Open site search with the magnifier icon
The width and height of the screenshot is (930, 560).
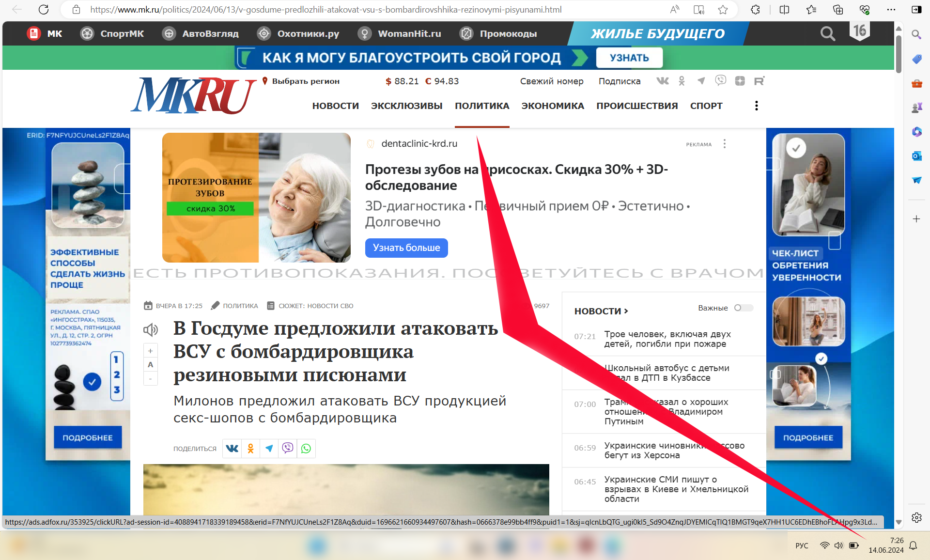(x=827, y=33)
